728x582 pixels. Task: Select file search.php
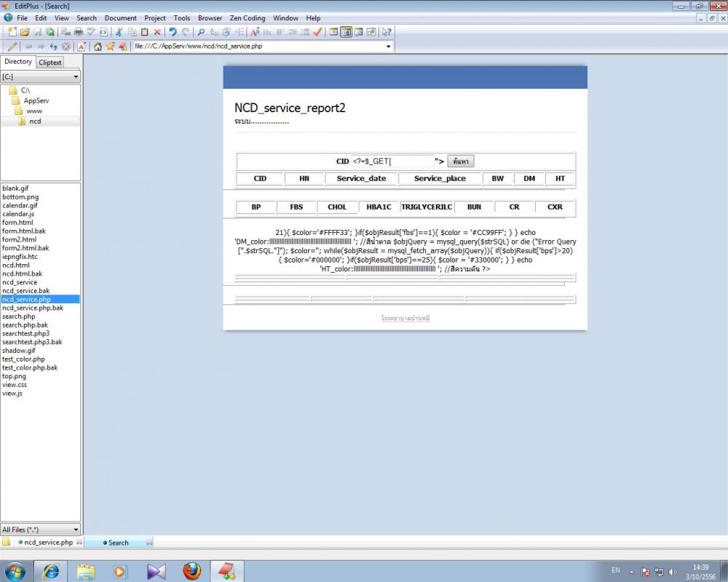[x=19, y=316]
